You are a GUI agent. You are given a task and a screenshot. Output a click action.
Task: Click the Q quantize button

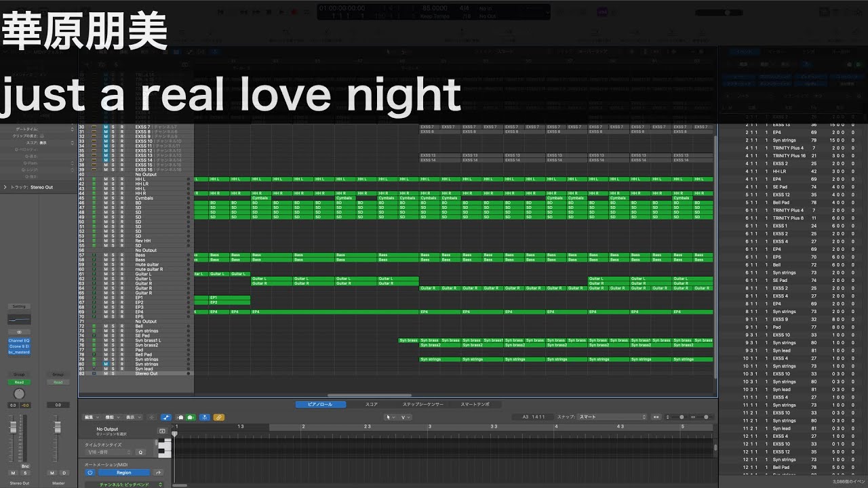(x=141, y=451)
